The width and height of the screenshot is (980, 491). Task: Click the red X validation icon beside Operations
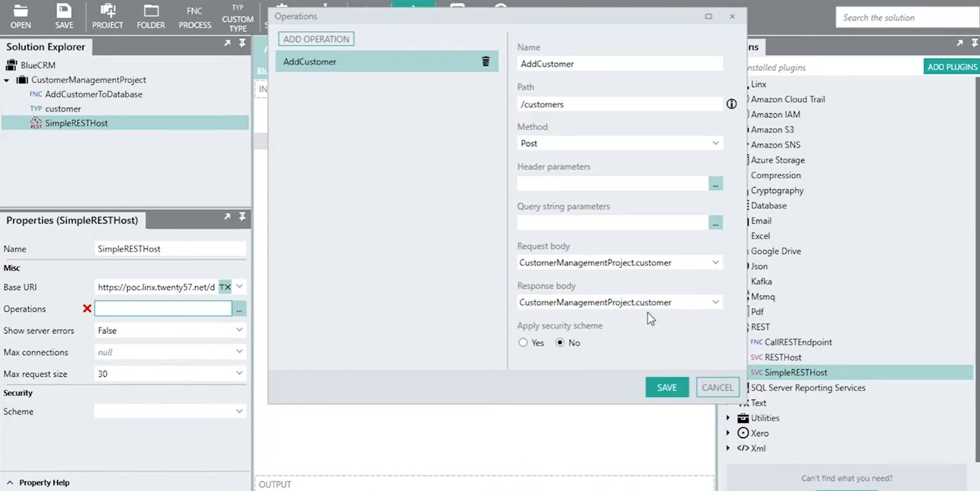point(87,308)
